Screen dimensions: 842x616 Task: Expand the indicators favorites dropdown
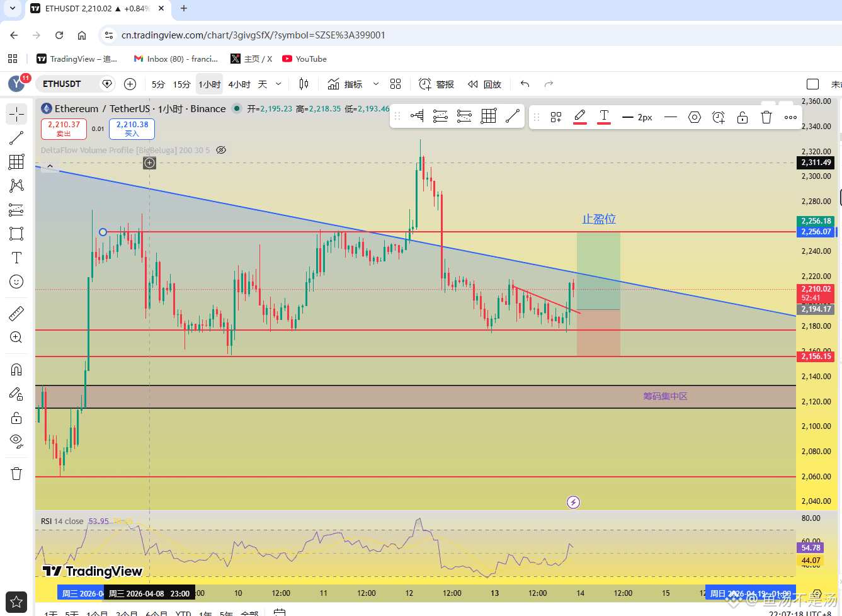coord(376,84)
